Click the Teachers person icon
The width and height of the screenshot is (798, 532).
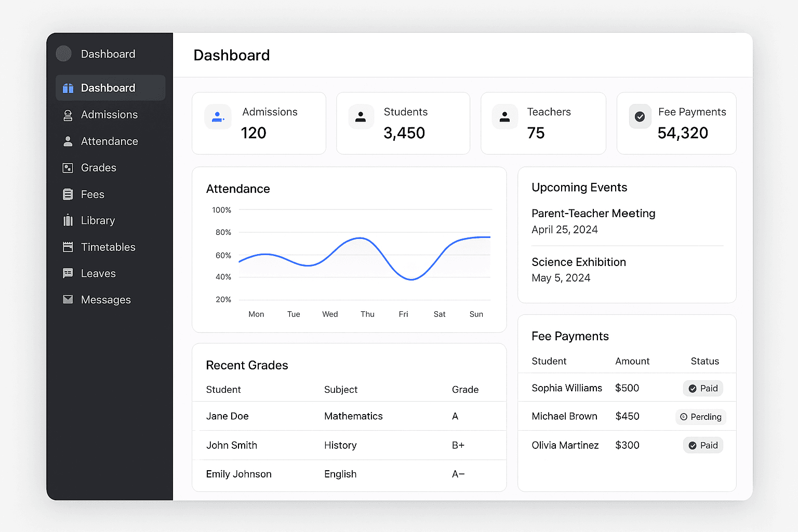click(x=505, y=116)
